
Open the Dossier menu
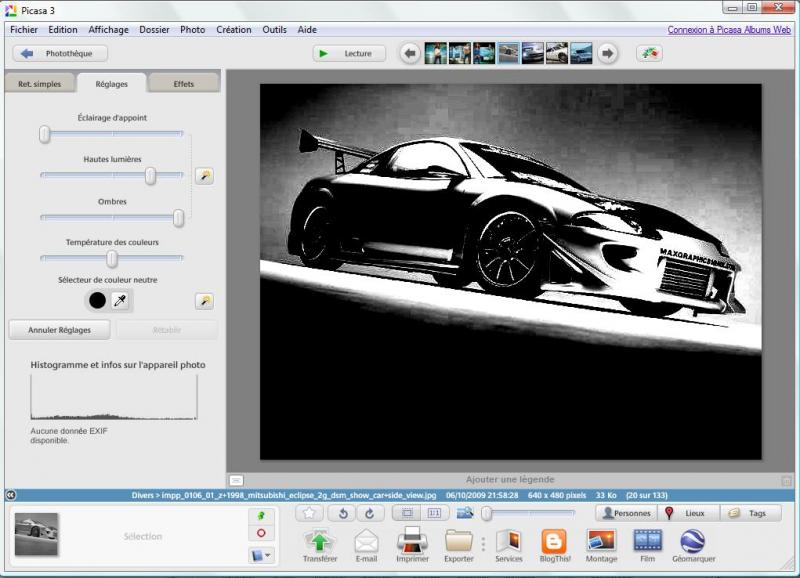(154, 30)
